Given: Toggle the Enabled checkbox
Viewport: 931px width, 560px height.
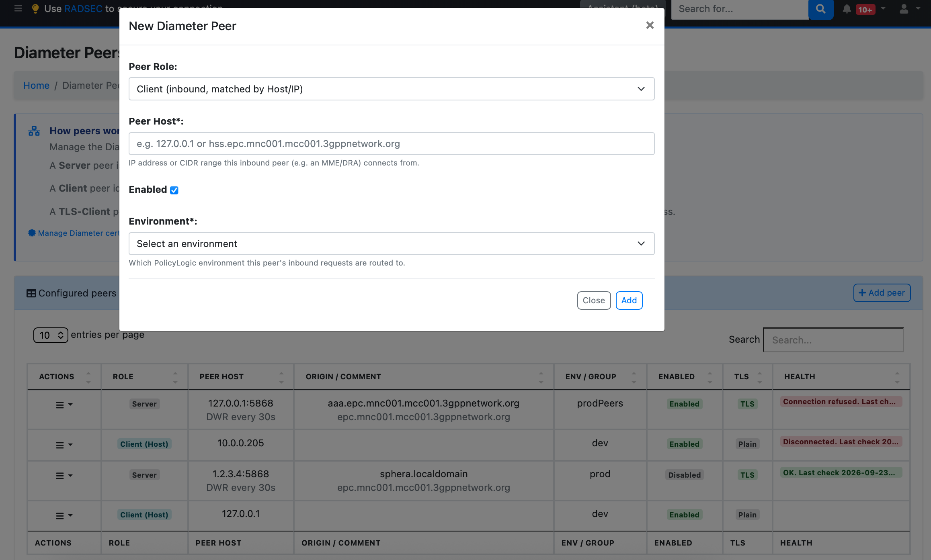Looking at the screenshot, I should pos(174,190).
